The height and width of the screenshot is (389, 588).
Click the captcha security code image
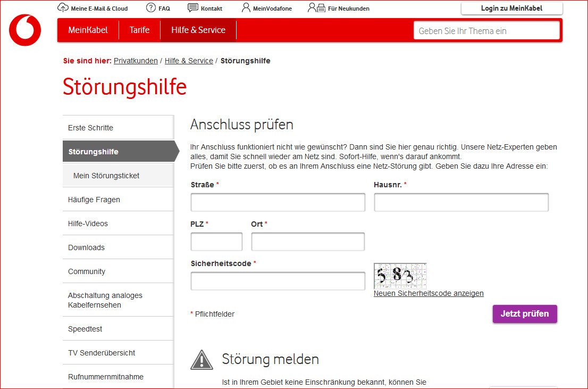click(400, 276)
